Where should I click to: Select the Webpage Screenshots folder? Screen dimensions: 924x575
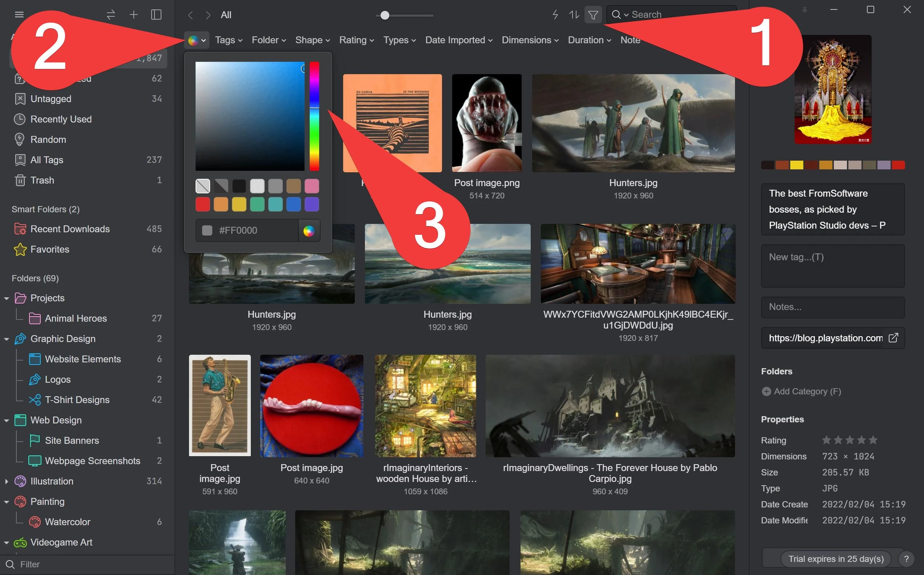[x=88, y=461]
